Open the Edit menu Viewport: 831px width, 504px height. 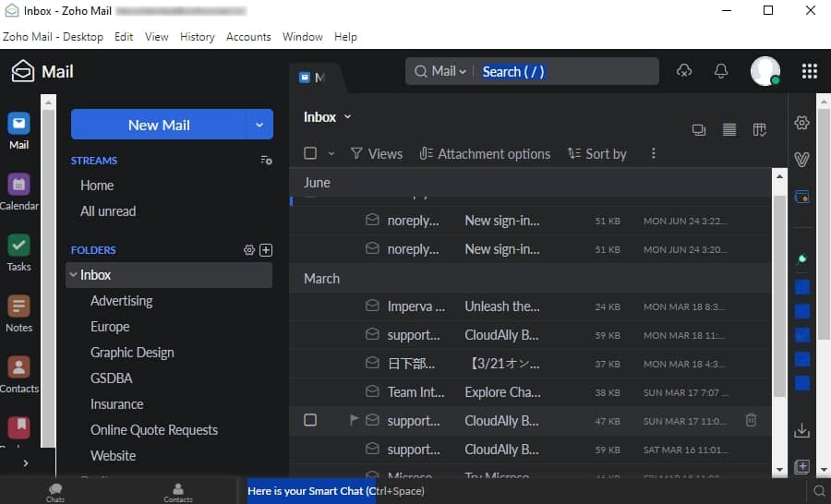(124, 37)
